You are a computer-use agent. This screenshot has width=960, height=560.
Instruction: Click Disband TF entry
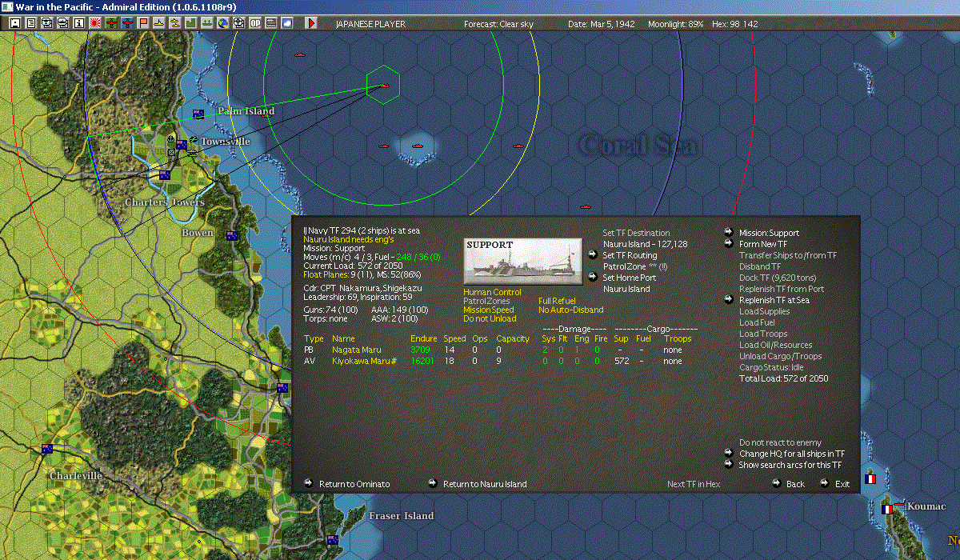pos(760,267)
